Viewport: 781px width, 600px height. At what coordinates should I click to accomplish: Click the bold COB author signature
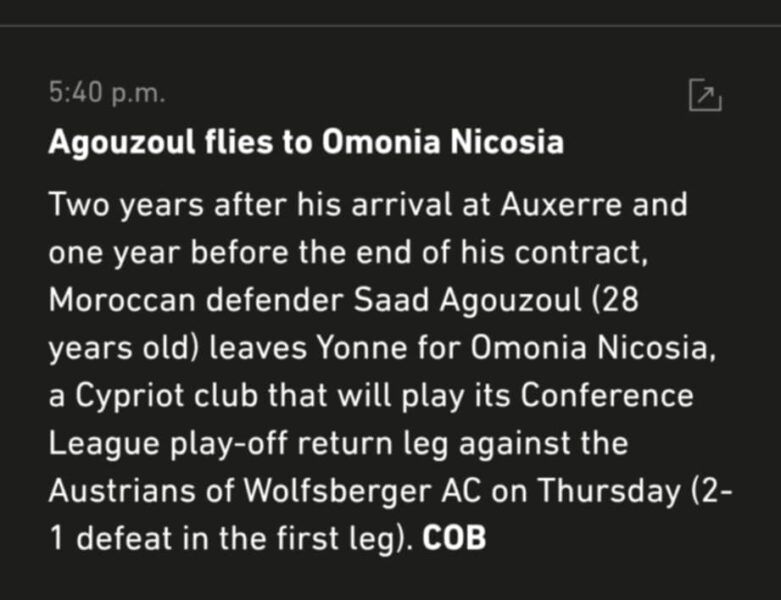pos(454,538)
